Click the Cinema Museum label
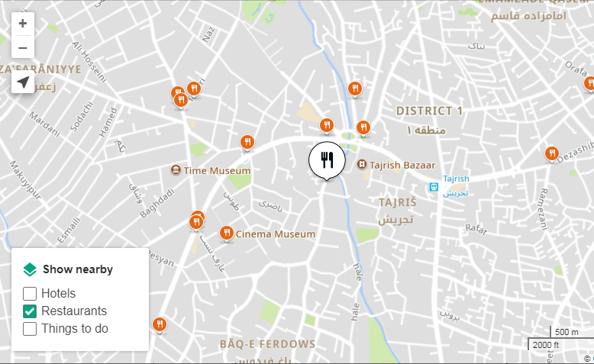 pyautogui.click(x=276, y=234)
